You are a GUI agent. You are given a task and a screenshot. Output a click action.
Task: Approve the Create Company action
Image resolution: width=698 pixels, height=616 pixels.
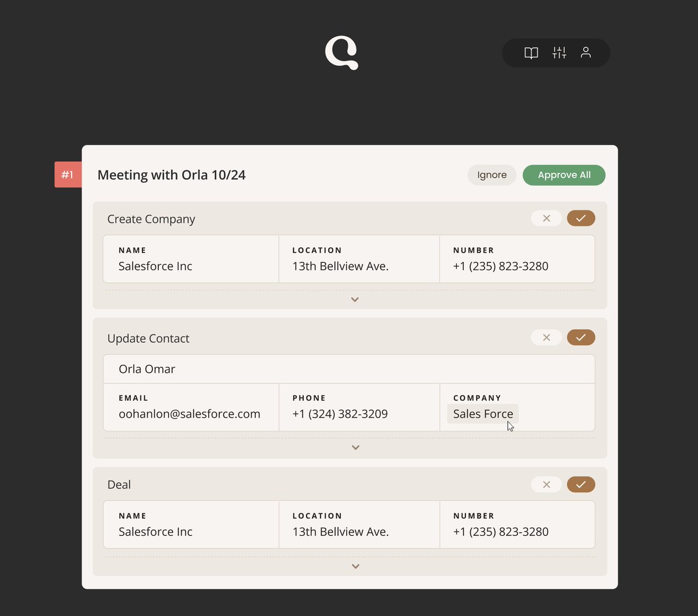click(x=581, y=218)
